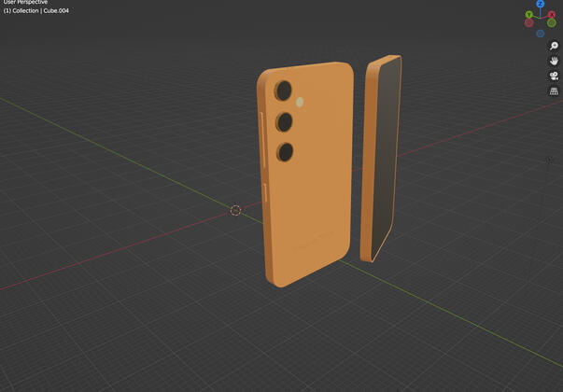Select the small object at right viewport edge

click(550, 160)
